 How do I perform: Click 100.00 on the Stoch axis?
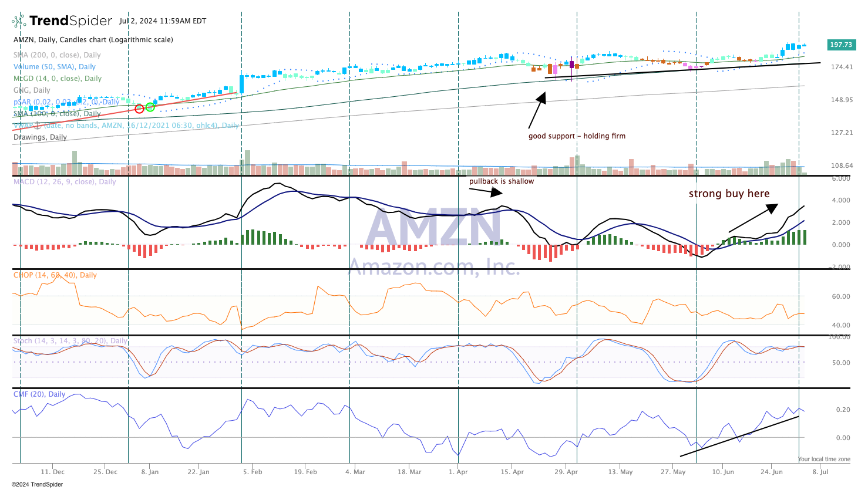click(839, 337)
